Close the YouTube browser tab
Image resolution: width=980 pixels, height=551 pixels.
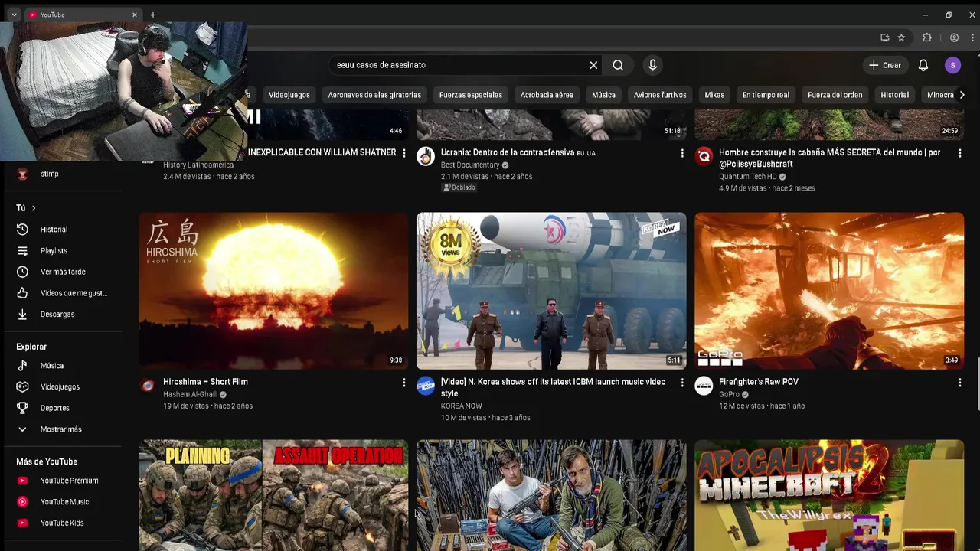click(x=135, y=15)
